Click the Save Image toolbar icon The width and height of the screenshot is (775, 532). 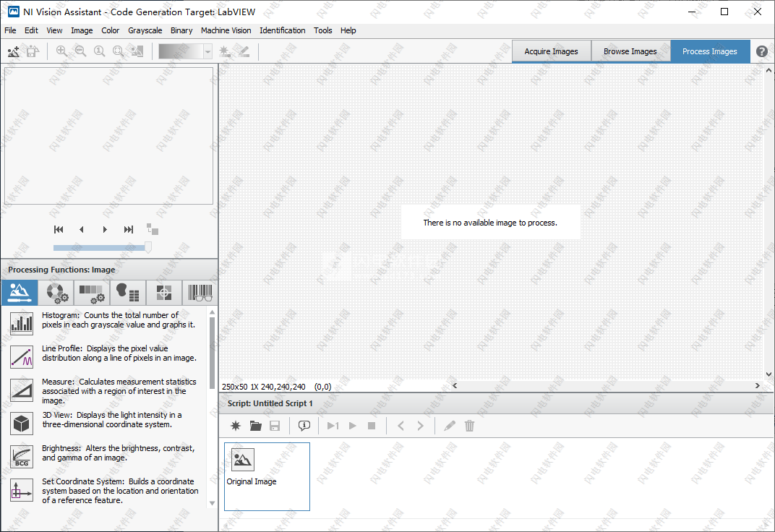33,51
